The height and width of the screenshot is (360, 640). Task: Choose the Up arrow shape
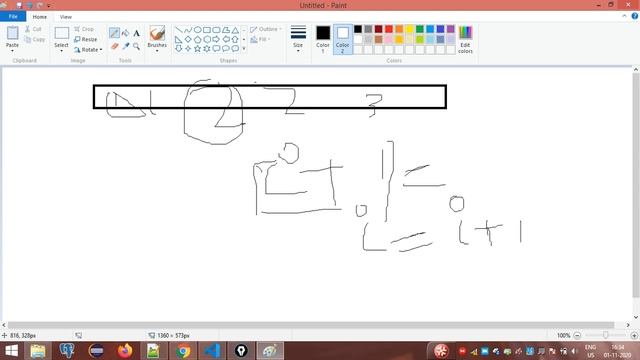(x=235, y=40)
